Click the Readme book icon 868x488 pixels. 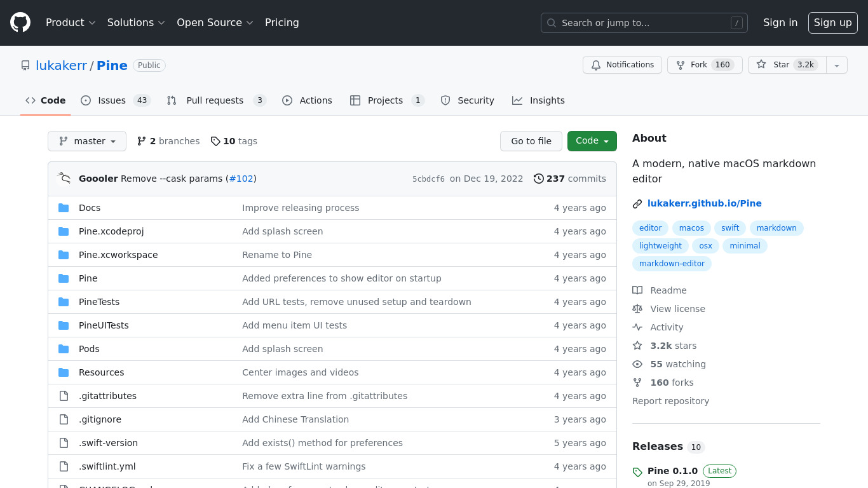pos(637,290)
